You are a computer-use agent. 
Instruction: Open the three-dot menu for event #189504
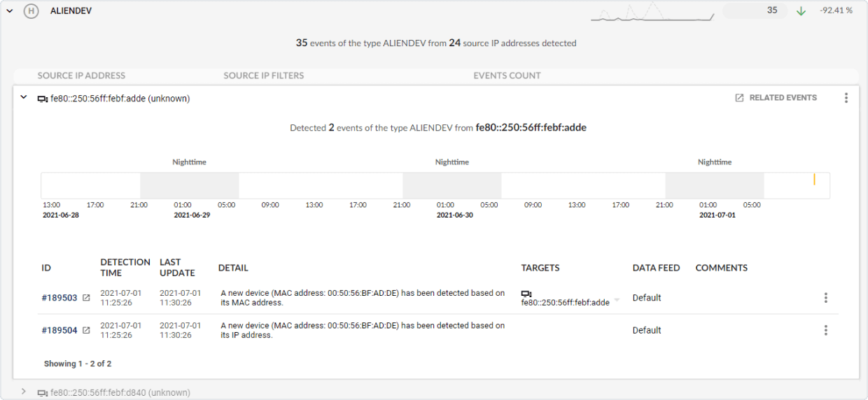click(x=826, y=330)
